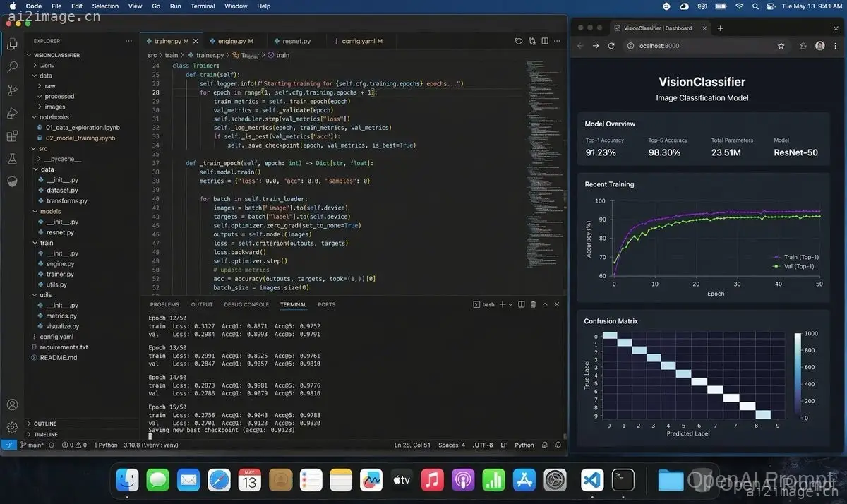The width and height of the screenshot is (847, 504).
Task: Open engine.py in Explorer tree
Action: pos(61,263)
